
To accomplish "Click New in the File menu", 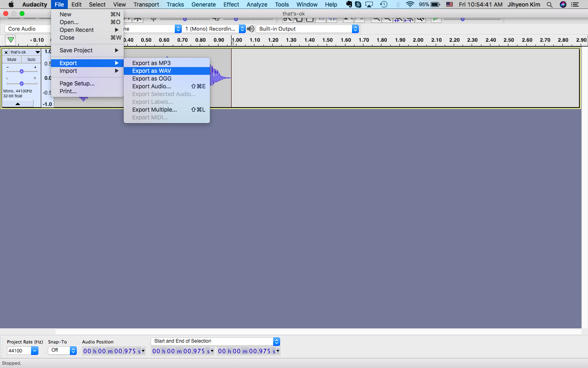I will pyautogui.click(x=87, y=14).
